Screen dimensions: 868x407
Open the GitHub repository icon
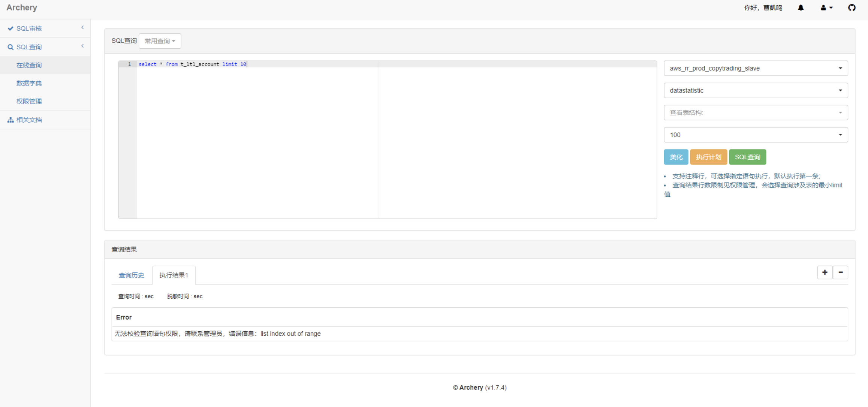click(852, 7)
